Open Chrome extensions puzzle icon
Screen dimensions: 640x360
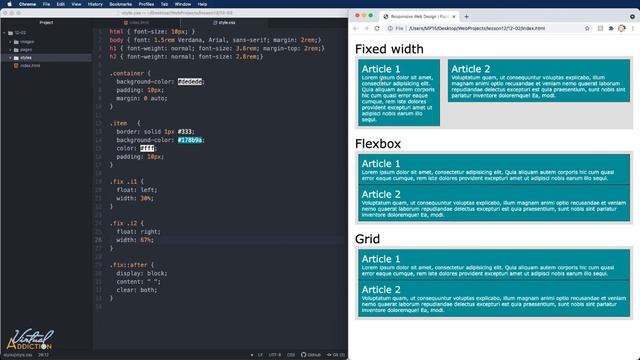(x=611, y=29)
